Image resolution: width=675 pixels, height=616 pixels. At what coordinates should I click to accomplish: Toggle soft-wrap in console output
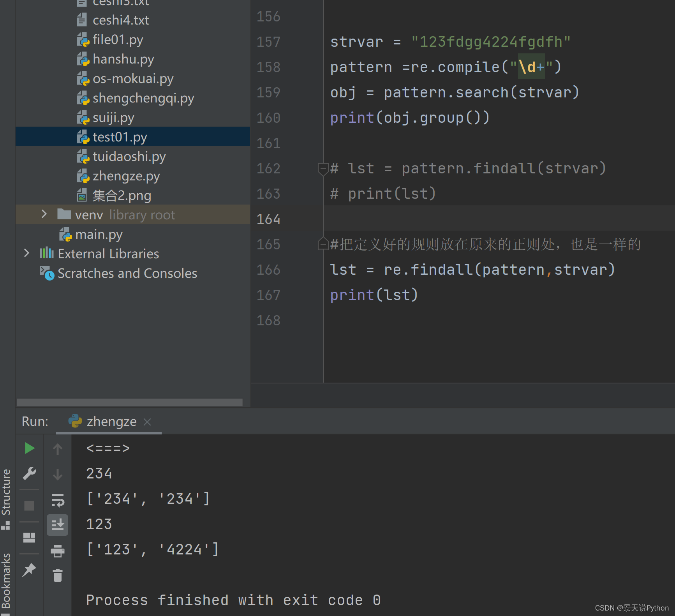pyautogui.click(x=58, y=500)
